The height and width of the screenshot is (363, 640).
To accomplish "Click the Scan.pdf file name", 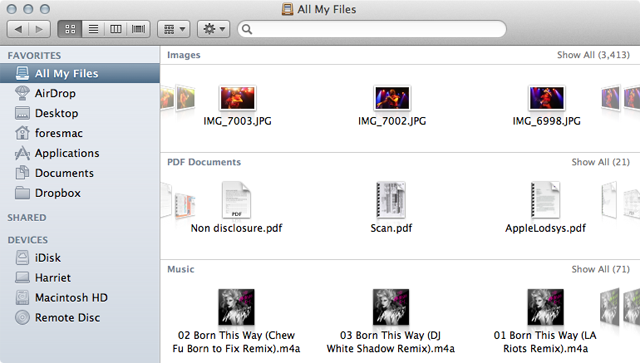I will [x=391, y=228].
